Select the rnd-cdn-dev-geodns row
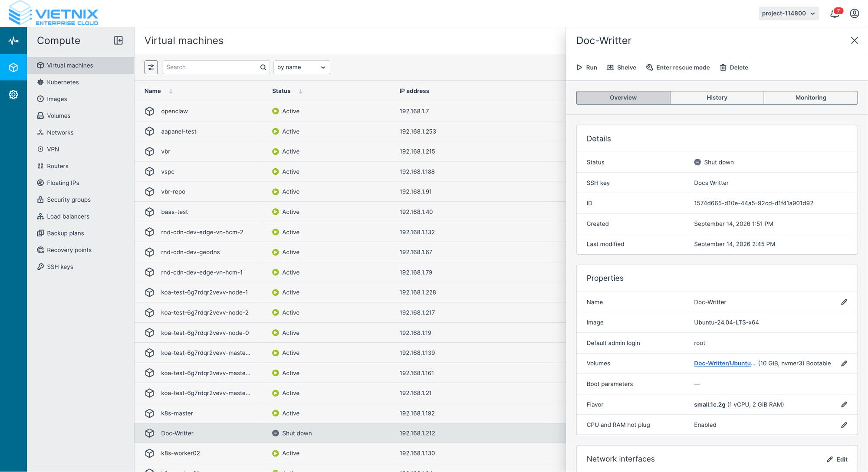The width and height of the screenshot is (868, 472). (350, 252)
